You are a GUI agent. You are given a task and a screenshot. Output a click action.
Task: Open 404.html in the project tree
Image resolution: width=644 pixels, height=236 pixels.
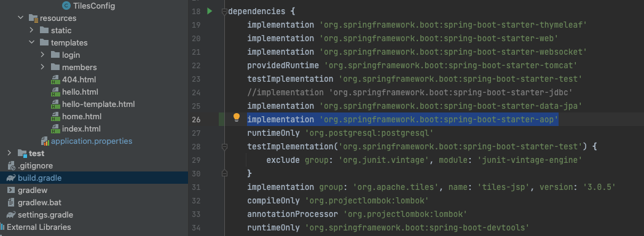pyautogui.click(x=79, y=80)
